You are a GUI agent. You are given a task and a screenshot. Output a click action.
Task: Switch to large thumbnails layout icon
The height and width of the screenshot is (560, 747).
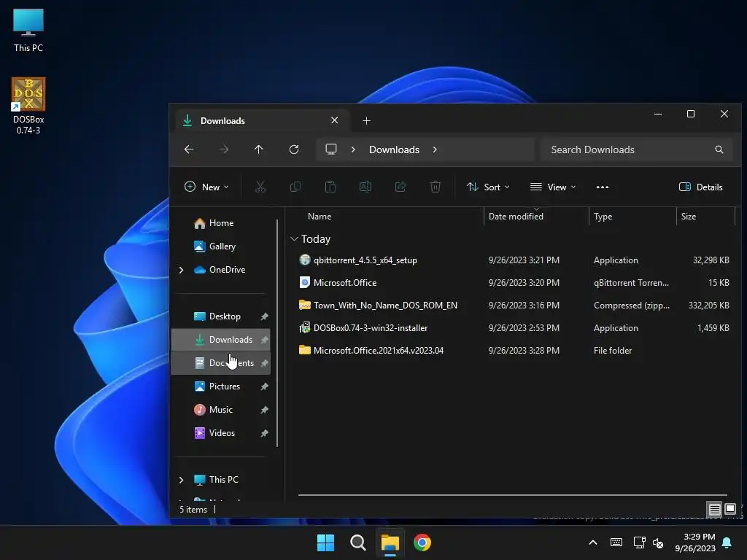pyautogui.click(x=730, y=509)
